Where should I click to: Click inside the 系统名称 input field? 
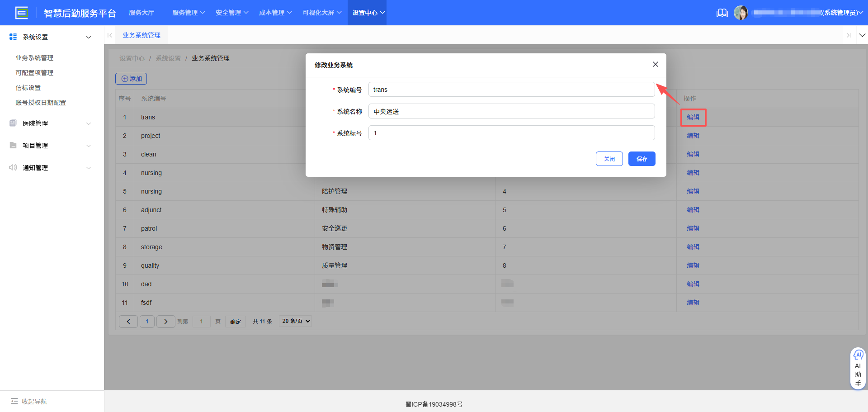click(511, 111)
